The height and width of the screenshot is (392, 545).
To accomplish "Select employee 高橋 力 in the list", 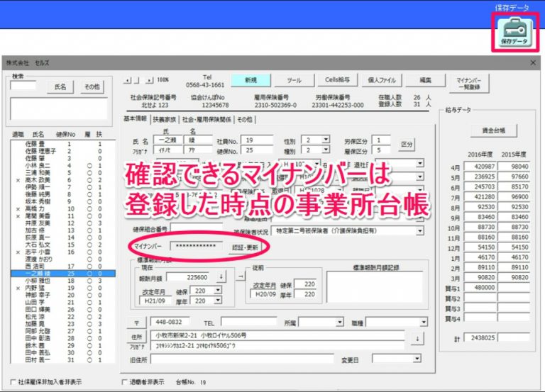I will click(x=62, y=208).
